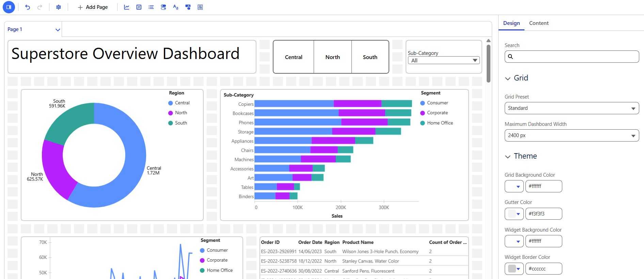Toggle Consumer in bar chart legend
The height and width of the screenshot is (279, 644).
tap(434, 103)
